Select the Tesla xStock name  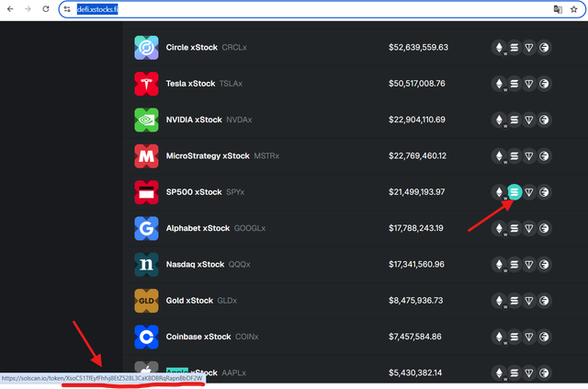[x=190, y=84]
